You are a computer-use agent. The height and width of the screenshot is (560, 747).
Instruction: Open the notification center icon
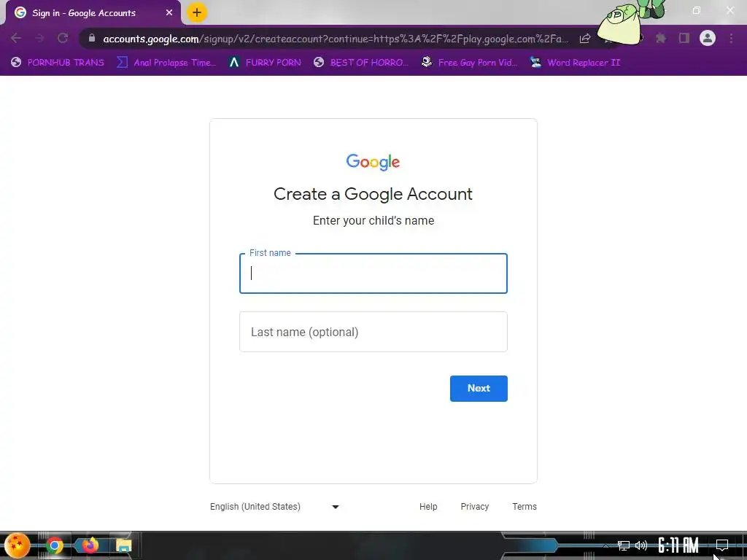pos(722,545)
